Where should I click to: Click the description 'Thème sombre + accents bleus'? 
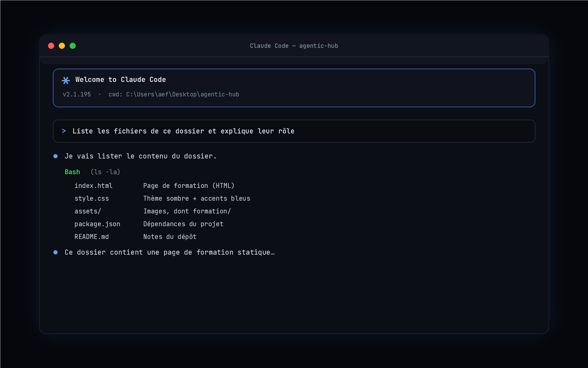[196, 198]
